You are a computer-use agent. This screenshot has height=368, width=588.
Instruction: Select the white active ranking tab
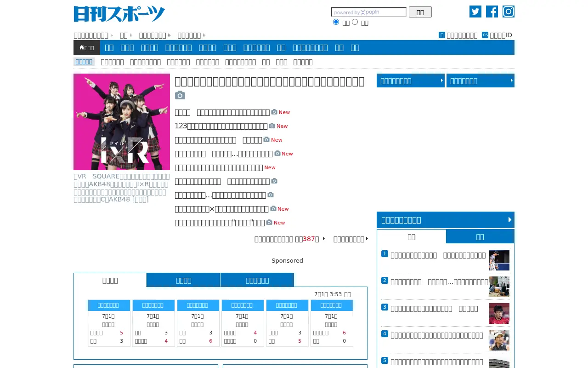(x=412, y=236)
